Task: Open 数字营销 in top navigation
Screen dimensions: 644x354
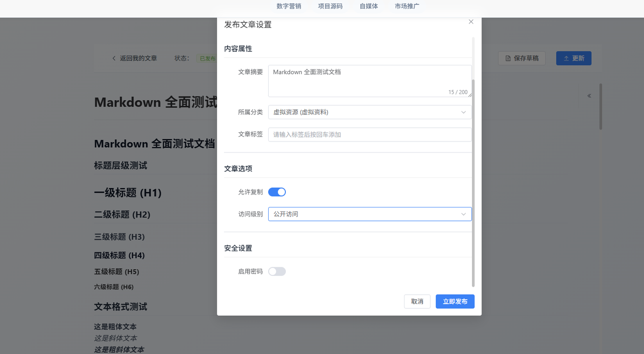Action: [289, 7]
